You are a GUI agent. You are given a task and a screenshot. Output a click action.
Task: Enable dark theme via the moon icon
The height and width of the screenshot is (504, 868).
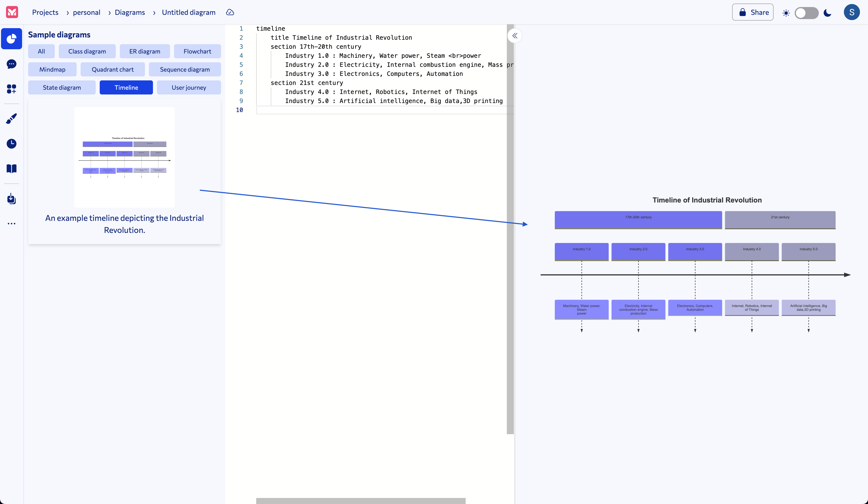click(x=827, y=12)
